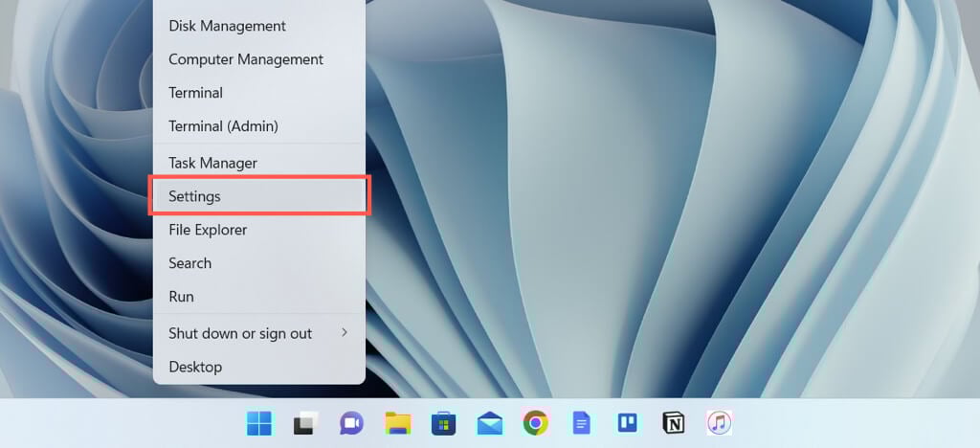Screen dimensions: 980x448
Task: Open Task Manager from the menu
Action: [212, 163]
